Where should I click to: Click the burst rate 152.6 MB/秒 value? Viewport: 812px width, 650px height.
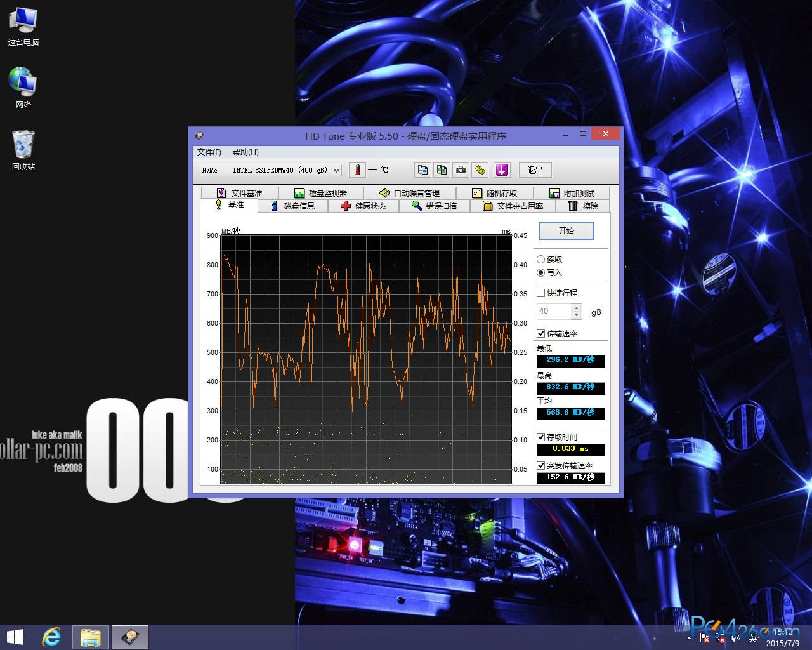click(570, 477)
